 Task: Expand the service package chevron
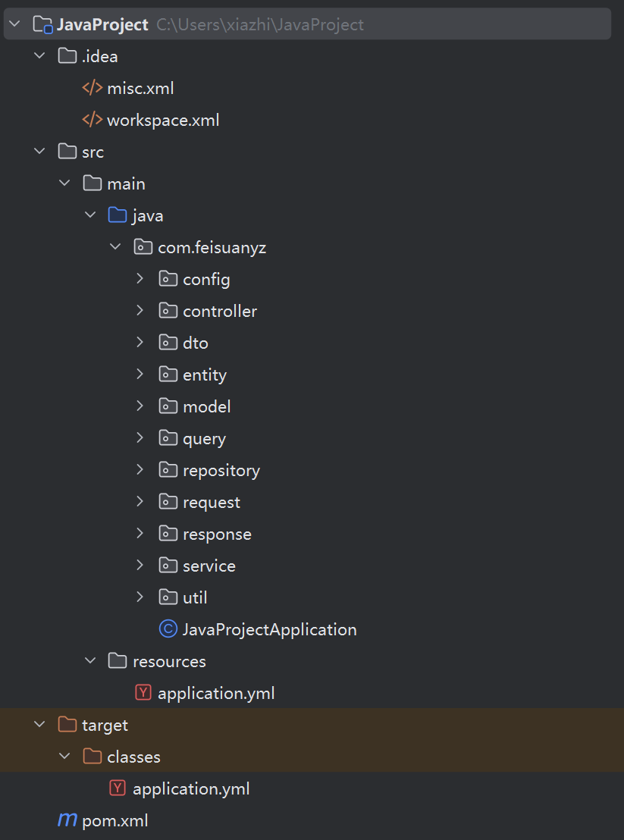[140, 565]
